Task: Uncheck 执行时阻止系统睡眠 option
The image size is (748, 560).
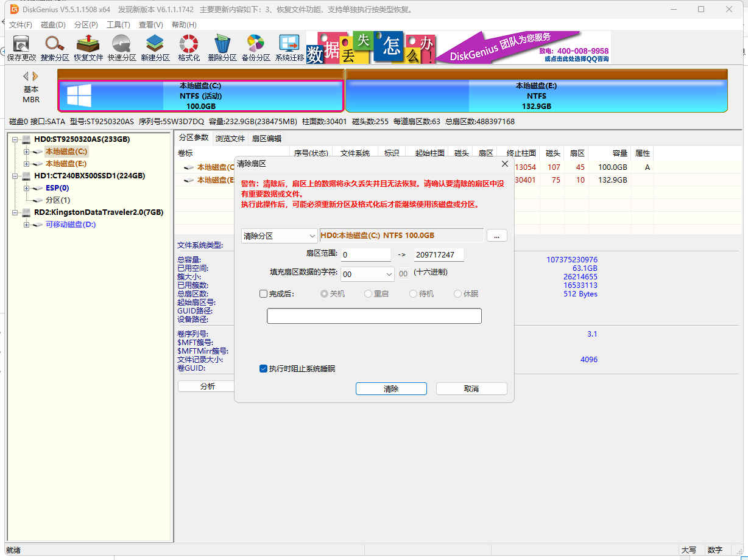Action: pos(263,369)
